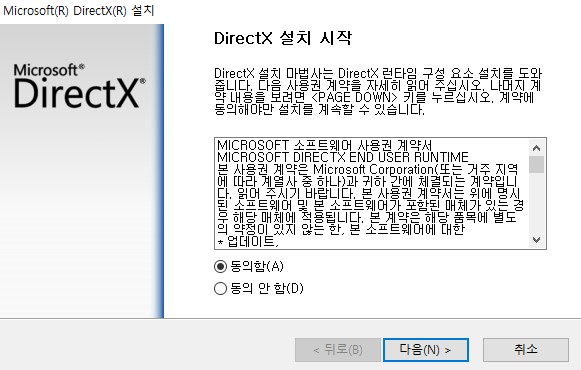Click the * 업데이트, line in license
This screenshot has width=581, height=370.
pos(248,242)
